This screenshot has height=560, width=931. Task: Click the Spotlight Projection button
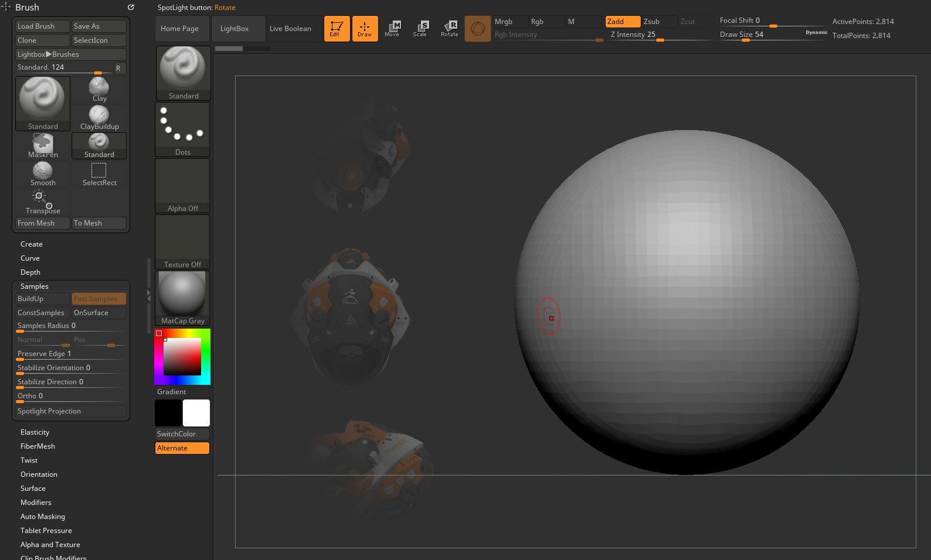[71, 411]
